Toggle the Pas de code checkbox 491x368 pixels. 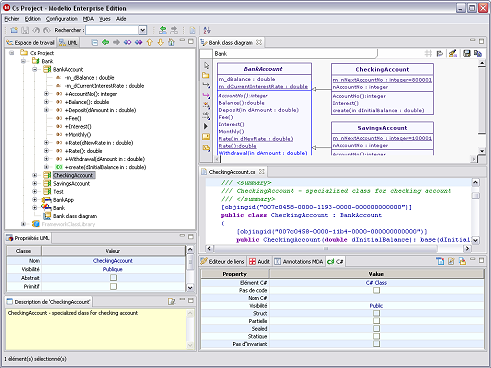point(376,290)
